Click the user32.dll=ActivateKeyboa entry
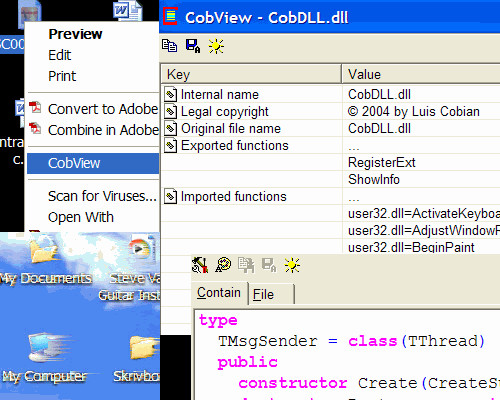The image size is (500, 400). (x=424, y=214)
